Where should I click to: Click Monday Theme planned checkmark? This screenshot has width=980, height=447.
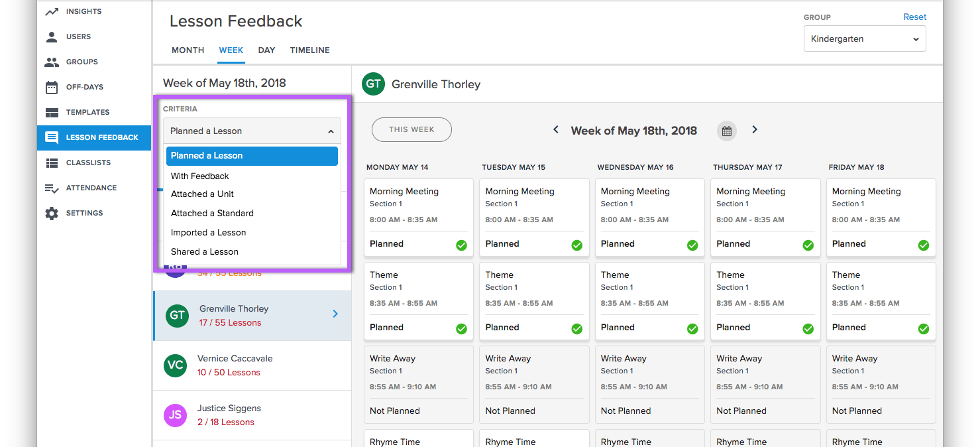(x=461, y=329)
